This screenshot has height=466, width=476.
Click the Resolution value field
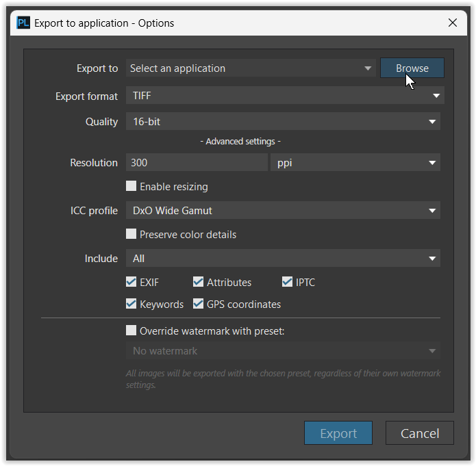click(196, 163)
